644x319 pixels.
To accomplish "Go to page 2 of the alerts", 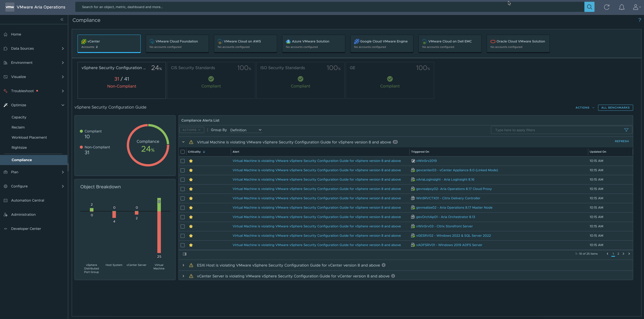I will point(618,254).
